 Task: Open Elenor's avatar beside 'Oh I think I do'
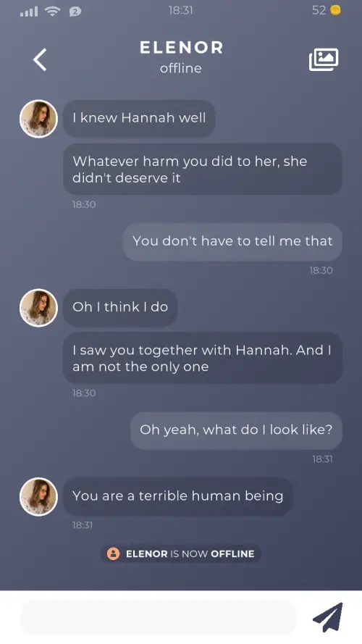[x=38, y=308]
